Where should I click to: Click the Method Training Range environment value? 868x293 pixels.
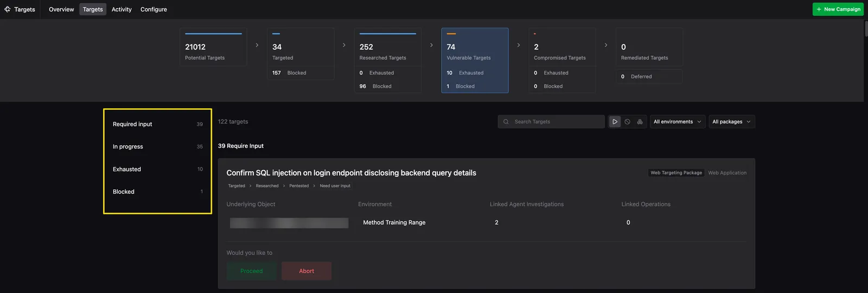tap(394, 223)
